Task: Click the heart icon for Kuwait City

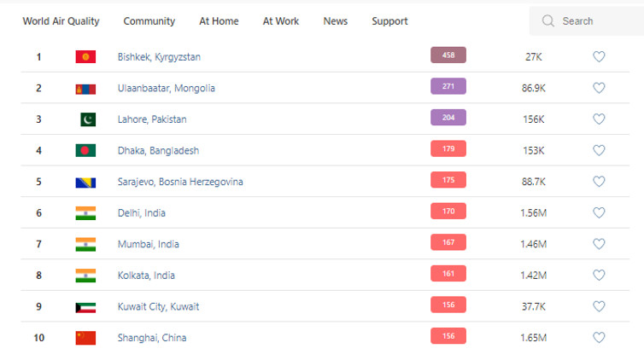Action: pyautogui.click(x=599, y=306)
